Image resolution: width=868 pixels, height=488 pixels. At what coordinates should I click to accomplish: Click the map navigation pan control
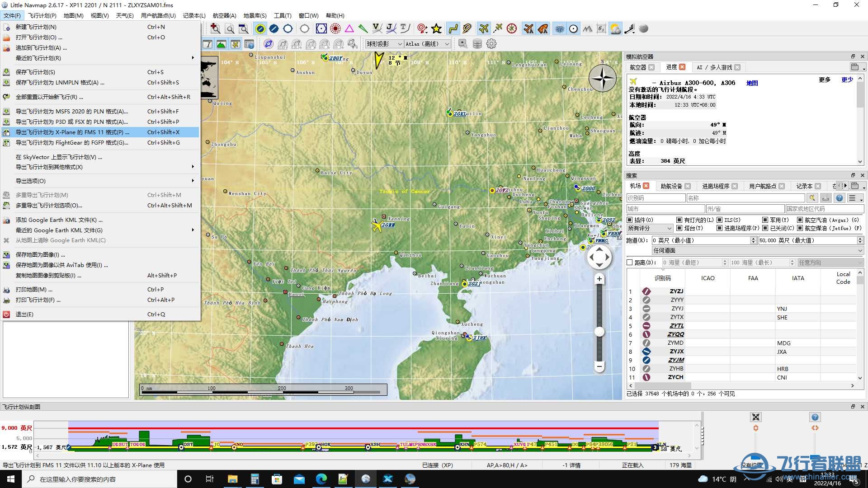pyautogui.click(x=599, y=258)
